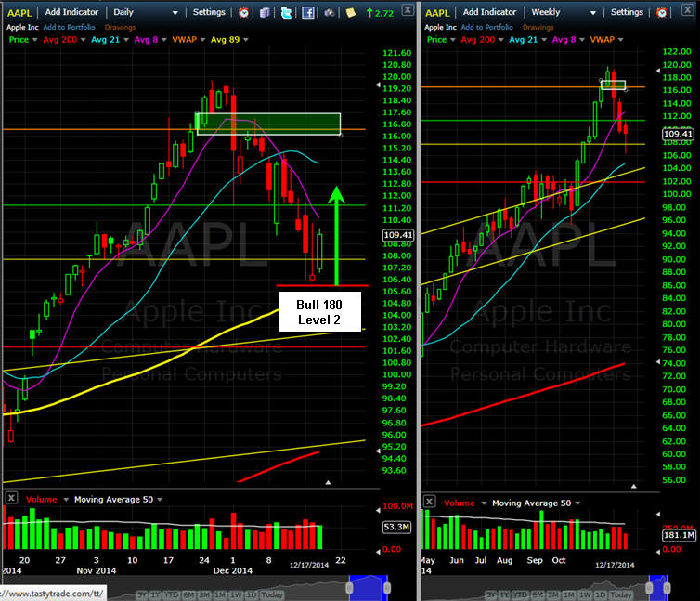Image resolution: width=700 pixels, height=601 pixels.
Task: Close the Daily volume panel with X icon
Action: [12, 498]
